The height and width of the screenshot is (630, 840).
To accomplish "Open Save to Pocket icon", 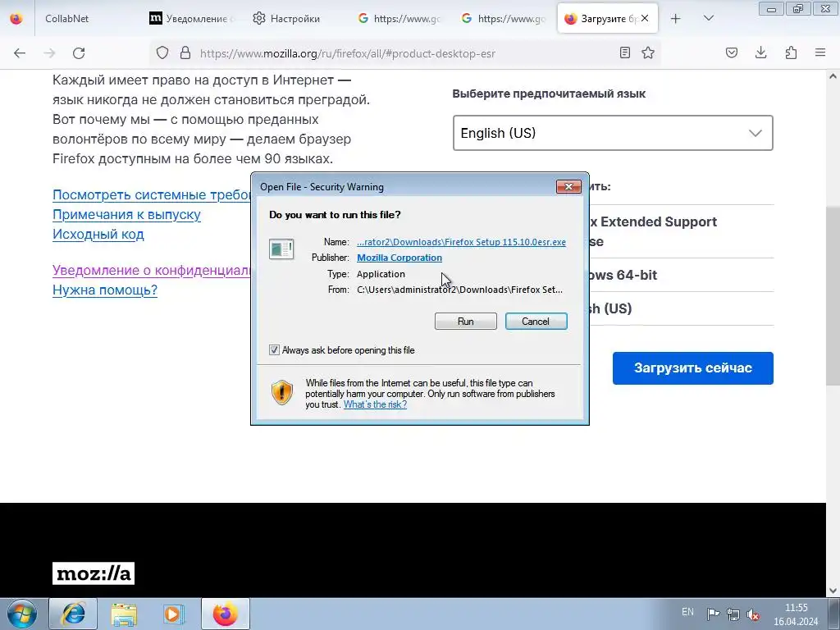I will [x=732, y=52].
